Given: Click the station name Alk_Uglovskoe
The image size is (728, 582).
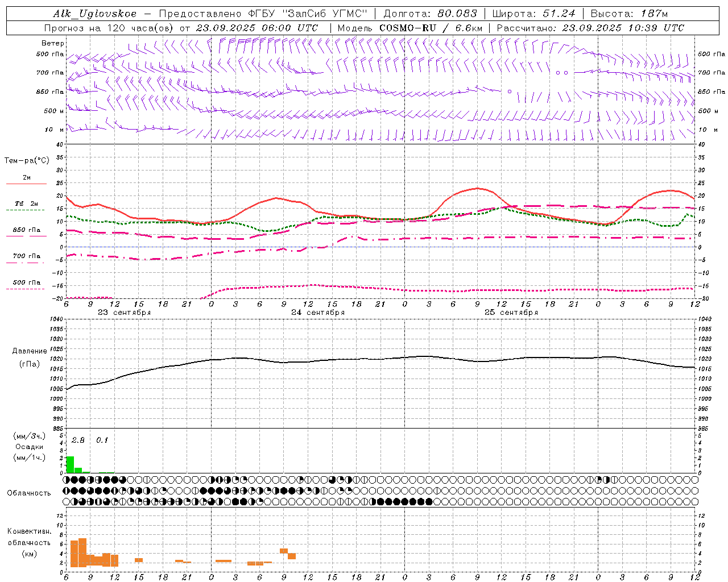Looking at the screenshot, I should tap(95, 14).
